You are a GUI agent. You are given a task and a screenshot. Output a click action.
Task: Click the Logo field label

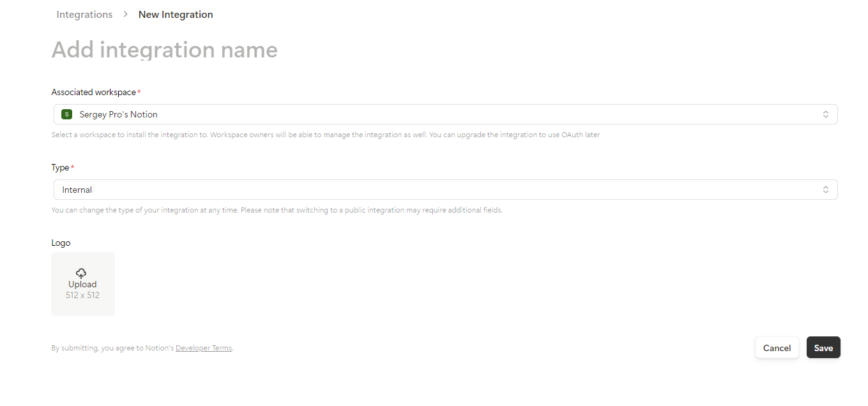click(x=61, y=243)
